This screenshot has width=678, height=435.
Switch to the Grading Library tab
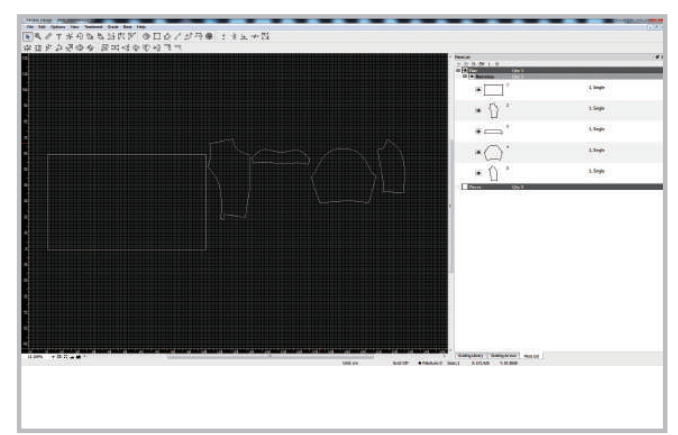tap(470, 356)
